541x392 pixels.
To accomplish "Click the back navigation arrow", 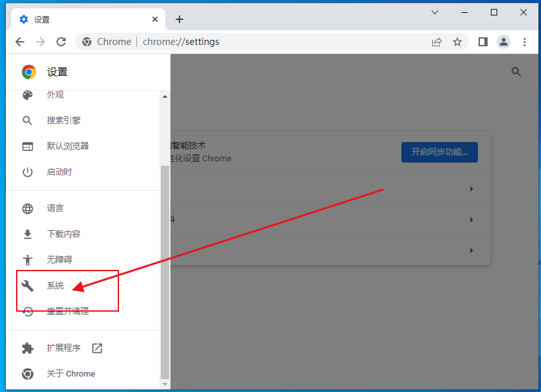I will tap(20, 42).
